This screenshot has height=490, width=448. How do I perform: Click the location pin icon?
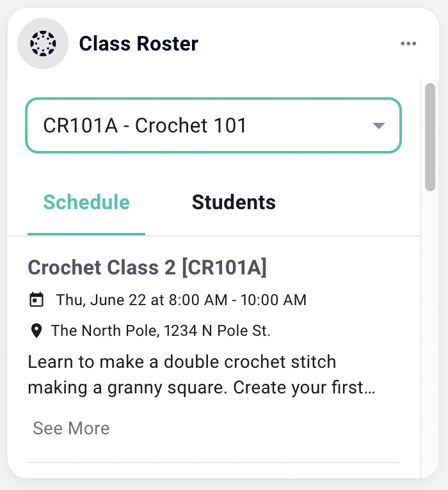click(x=36, y=331)
